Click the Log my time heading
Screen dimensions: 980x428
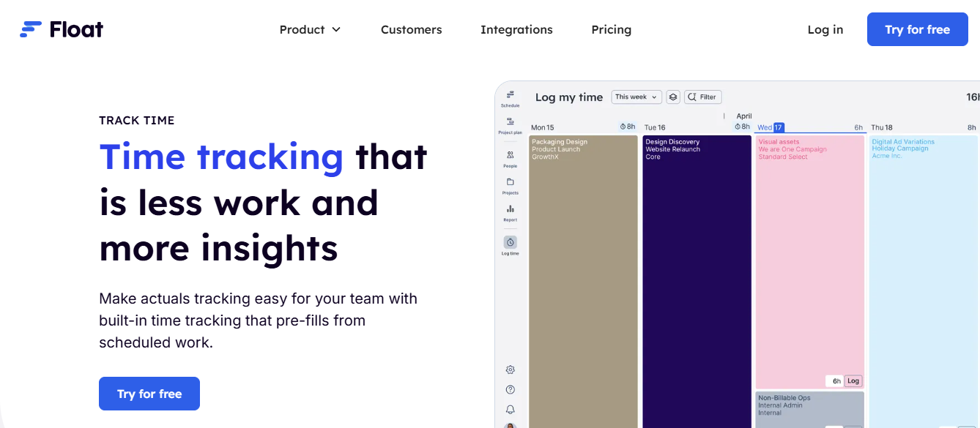pos(569,97)
